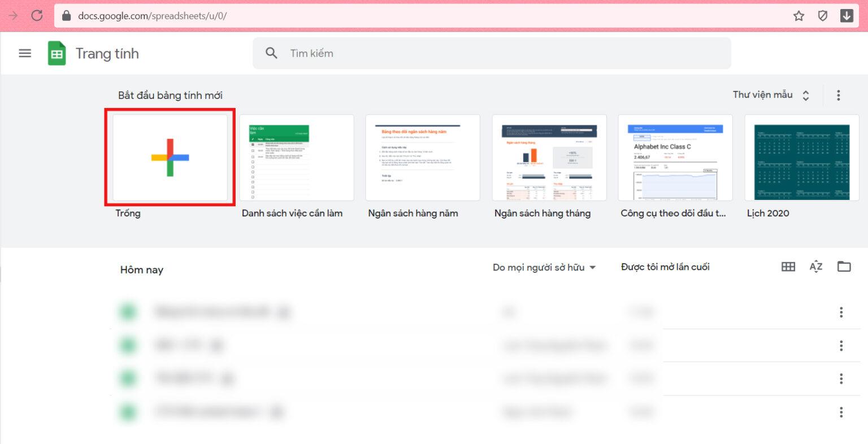Screen dimensions: 868x444
Task: Click the browser address bar URL
Action: click(152, 16)
